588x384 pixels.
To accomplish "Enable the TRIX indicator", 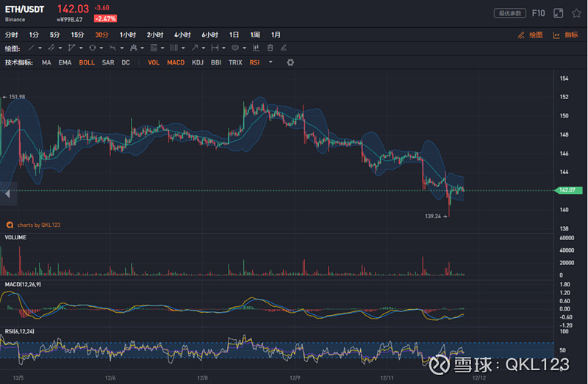I will [235, 62].
